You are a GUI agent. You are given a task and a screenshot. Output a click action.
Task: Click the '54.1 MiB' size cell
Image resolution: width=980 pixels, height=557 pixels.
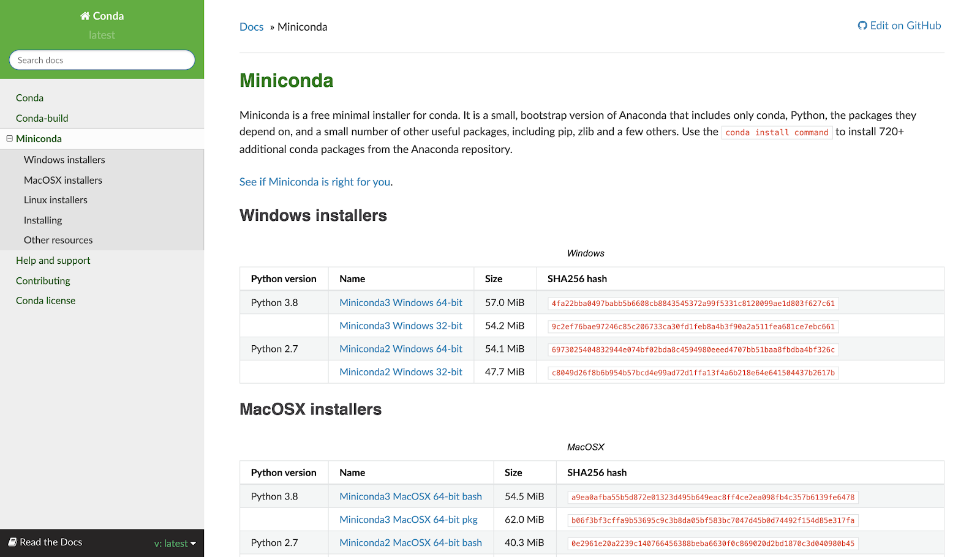[505, 349]
